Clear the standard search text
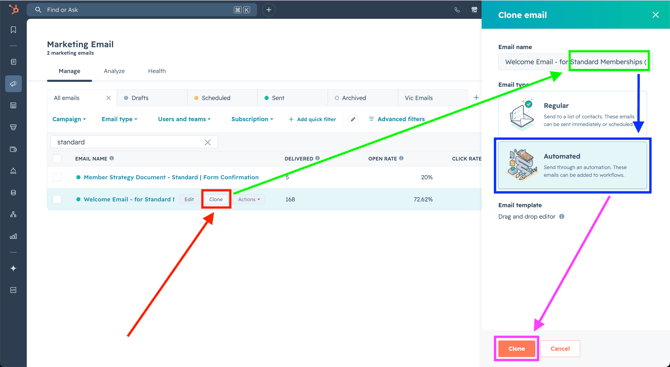 point(207,142)
